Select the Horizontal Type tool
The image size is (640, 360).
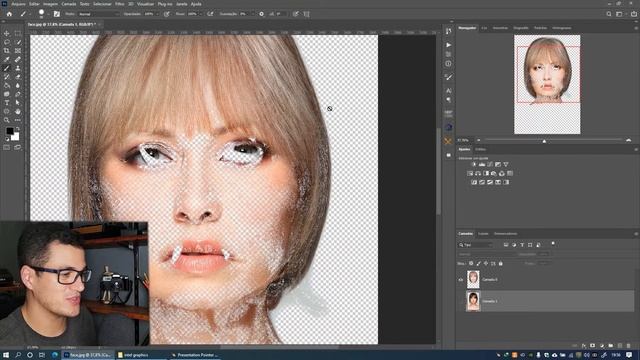(x=7, y=103)
